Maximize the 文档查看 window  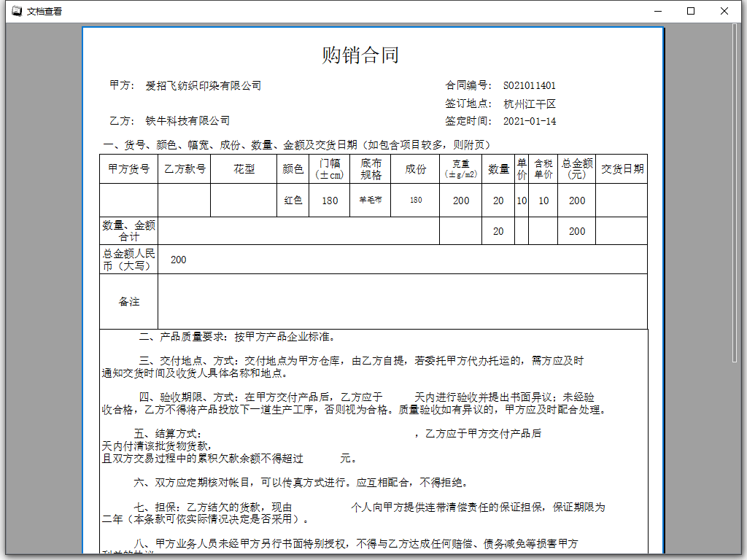click(x=691, y=11)
